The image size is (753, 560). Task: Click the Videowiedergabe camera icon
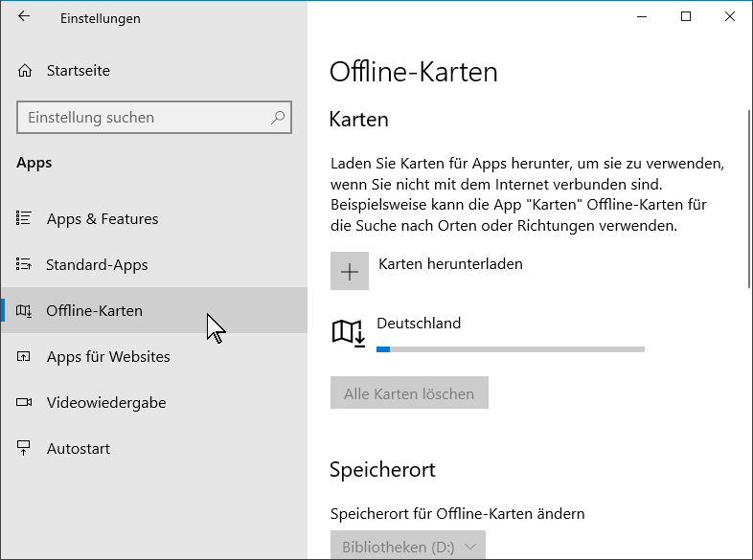point(24,402)
